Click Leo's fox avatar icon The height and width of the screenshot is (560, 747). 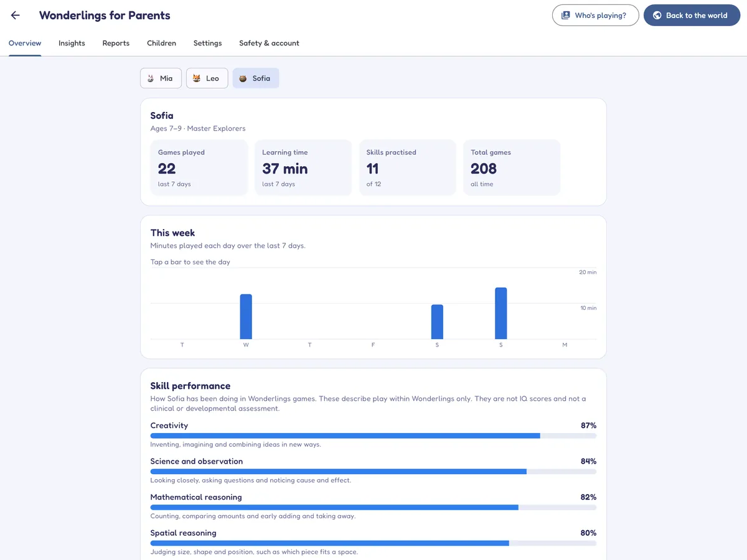pyautogui.click(x=197, y=78)
